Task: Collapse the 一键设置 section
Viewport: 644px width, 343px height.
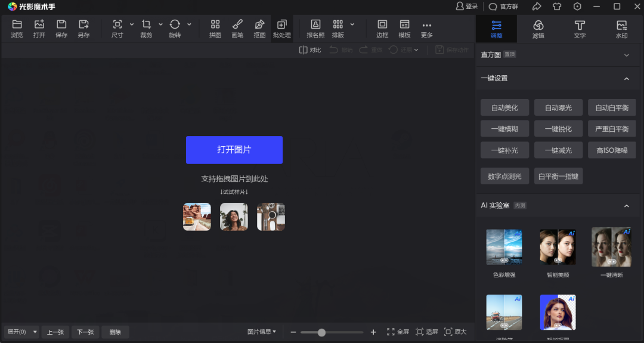Action: (626, 78)
